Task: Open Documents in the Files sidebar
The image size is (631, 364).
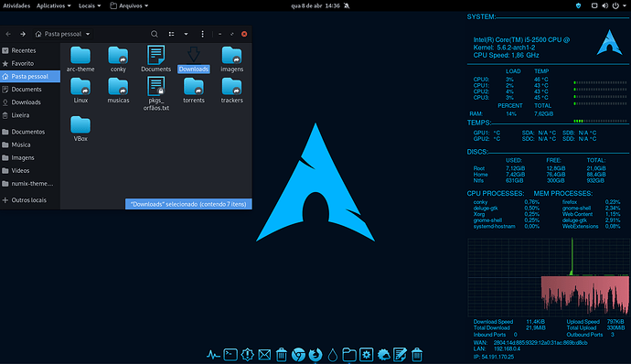Action: point(30,89)
